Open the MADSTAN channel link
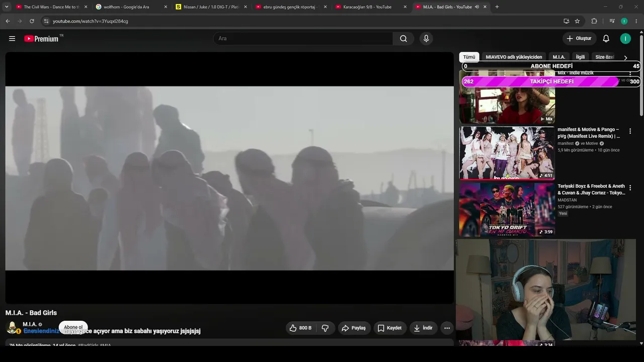The image size is (644, 362). 568,200
